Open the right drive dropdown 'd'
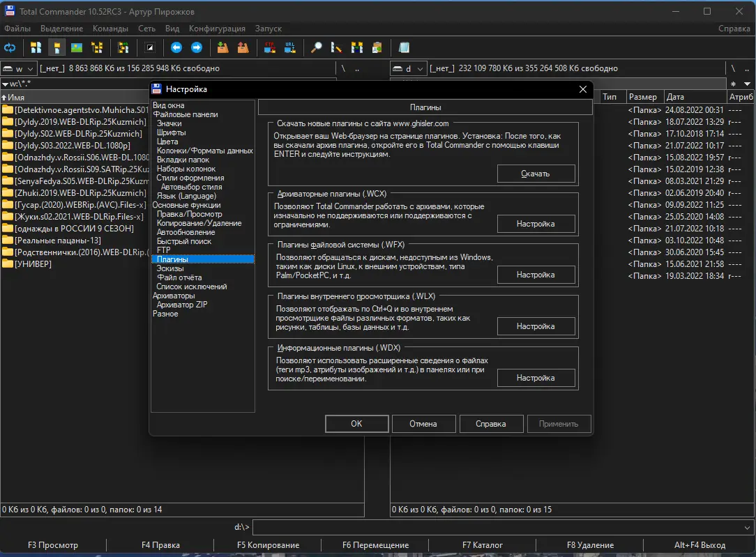 pos(408,69)
